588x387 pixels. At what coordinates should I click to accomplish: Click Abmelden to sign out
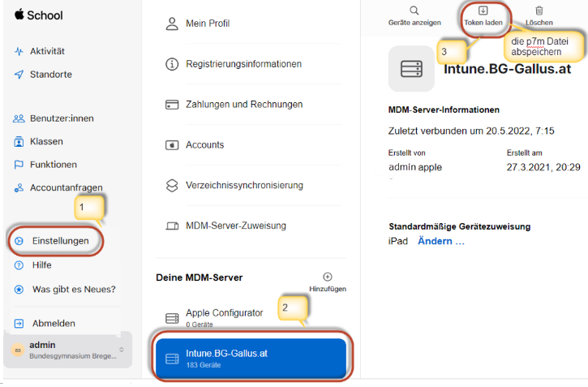(53, 323)
